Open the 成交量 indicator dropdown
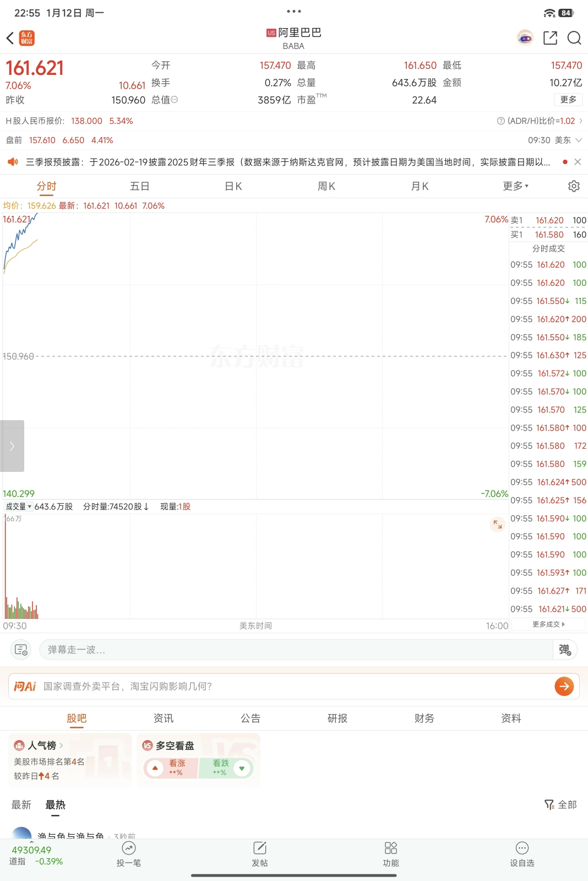 click(19, 507)
